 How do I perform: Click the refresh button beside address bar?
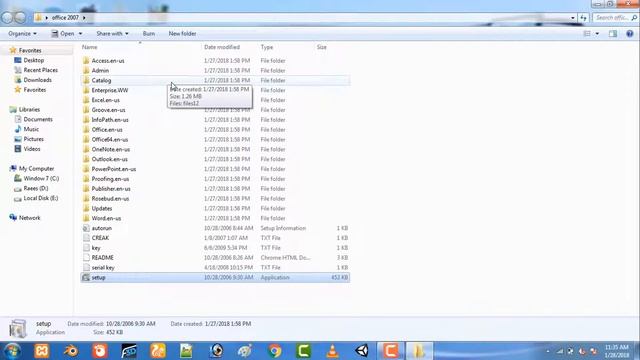(584, 18)
